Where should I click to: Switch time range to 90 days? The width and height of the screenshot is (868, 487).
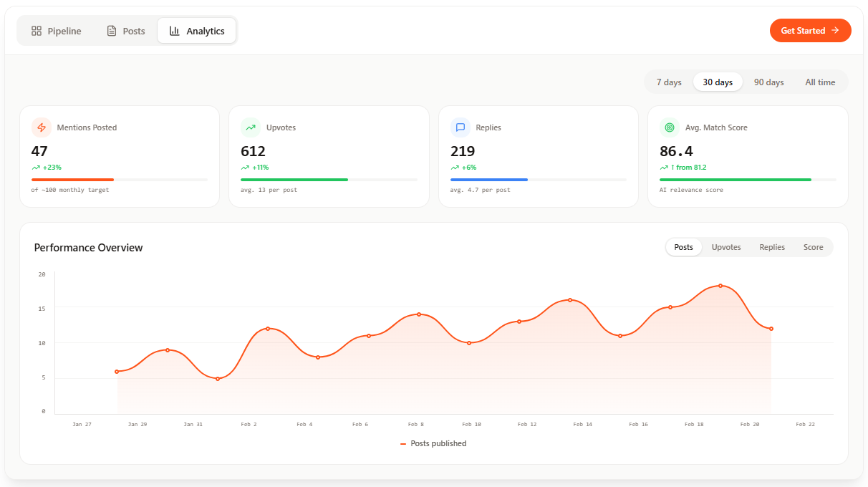coord(768,82)
